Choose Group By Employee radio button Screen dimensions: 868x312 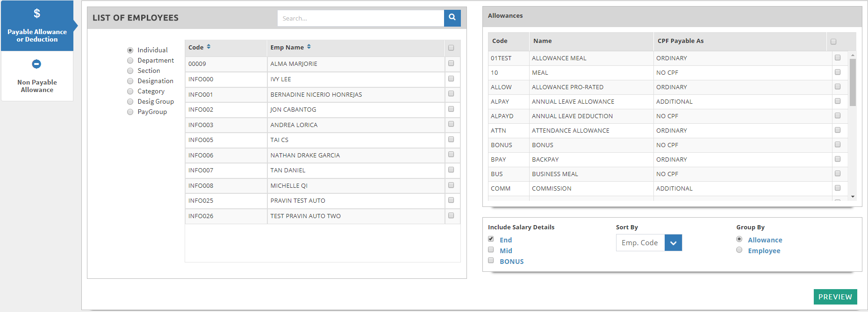pyautogui.click(x=739, y=250)
